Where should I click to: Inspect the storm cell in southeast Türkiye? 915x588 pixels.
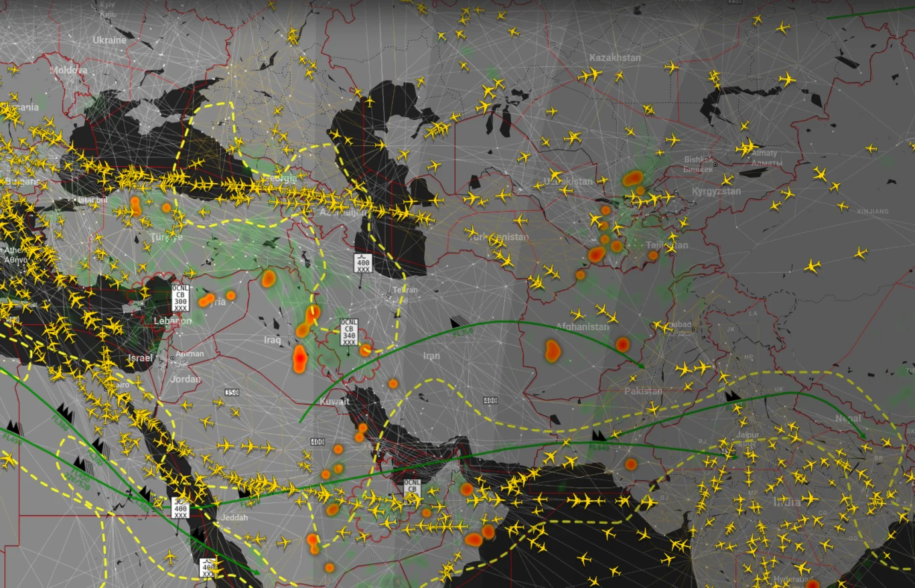tap(269, 279)
